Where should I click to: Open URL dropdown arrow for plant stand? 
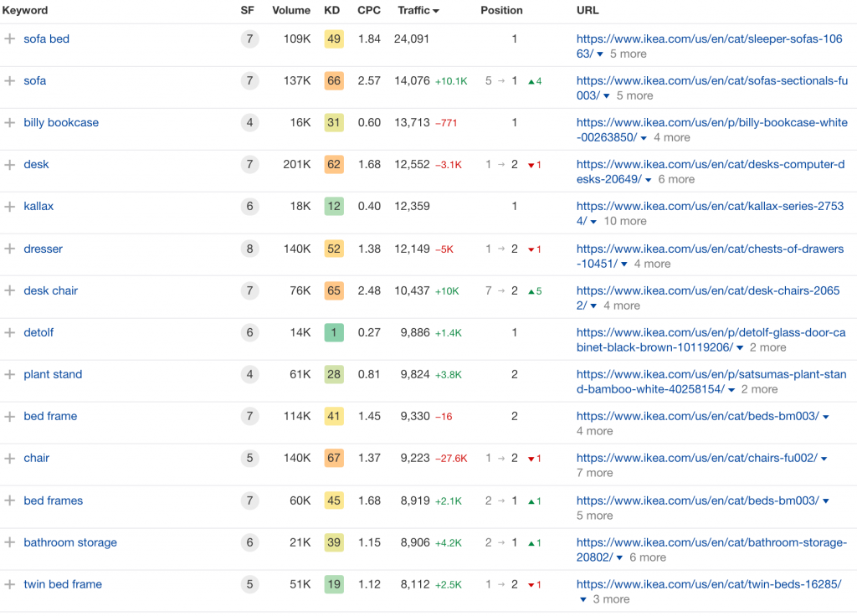tap(731, 390)
